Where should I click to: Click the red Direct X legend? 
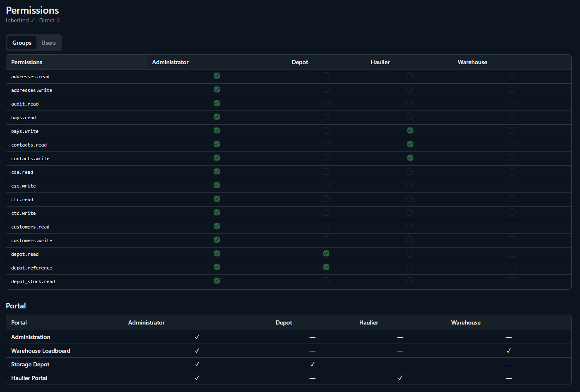58,20
